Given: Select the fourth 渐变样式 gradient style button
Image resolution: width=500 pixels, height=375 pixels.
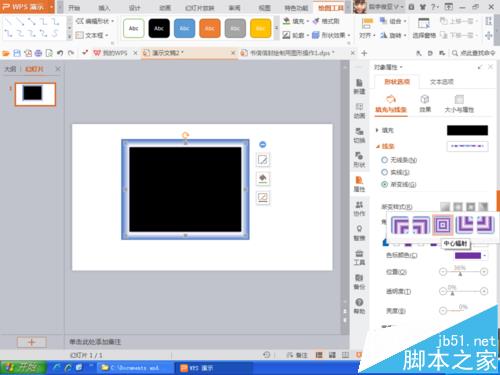Looking at the screenshot, I should point(483,207).
